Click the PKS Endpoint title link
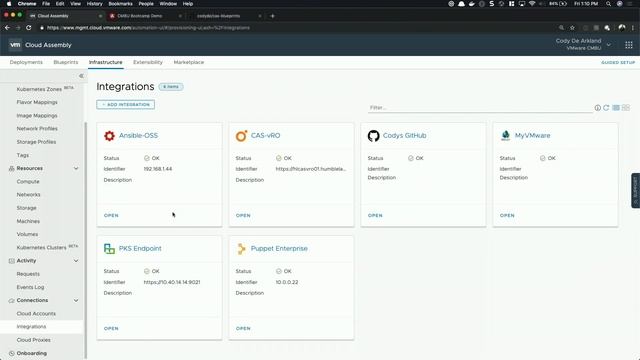The width and height of the screenshot is (640, 360). tap(140, 249)
